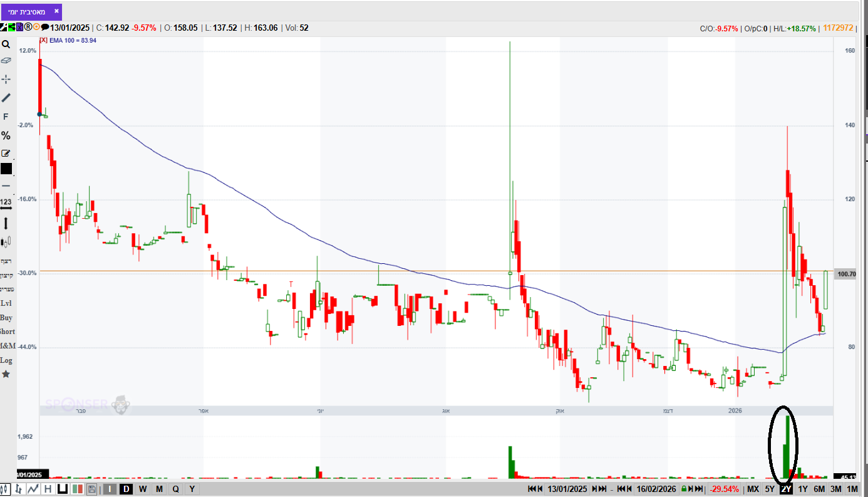Select the daily D interval
The image size is (868, 497).
pyautogui.click(x=127, y=489)
